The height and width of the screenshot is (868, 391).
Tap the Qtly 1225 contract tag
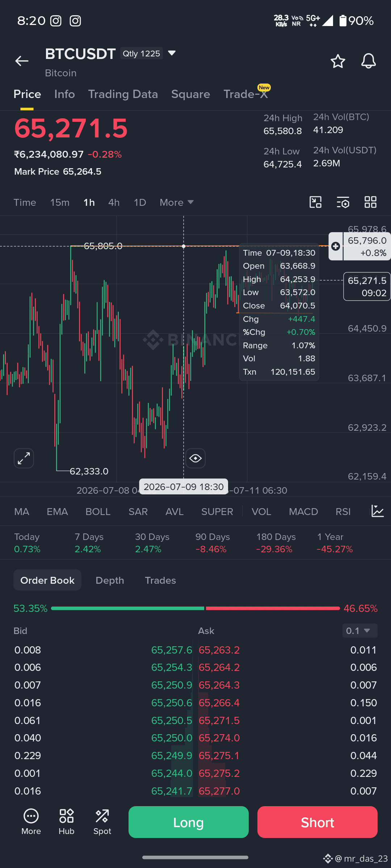pos(142,54)
